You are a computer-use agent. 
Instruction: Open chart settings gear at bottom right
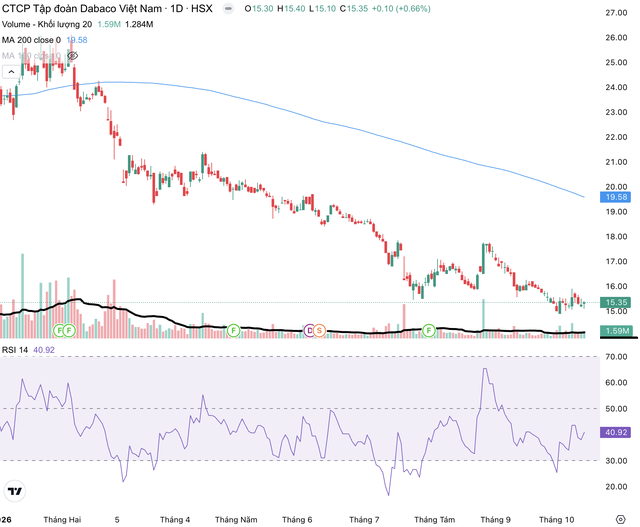click(620, 519)
